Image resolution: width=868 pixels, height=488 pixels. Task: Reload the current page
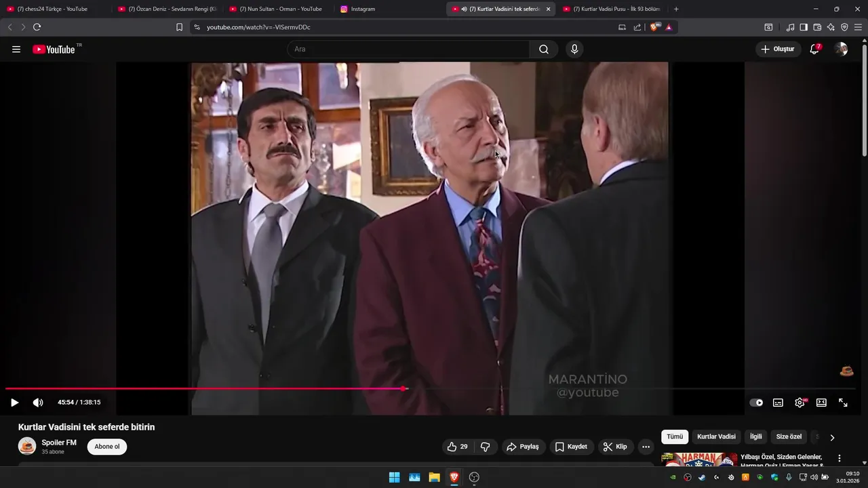[37, 27]
